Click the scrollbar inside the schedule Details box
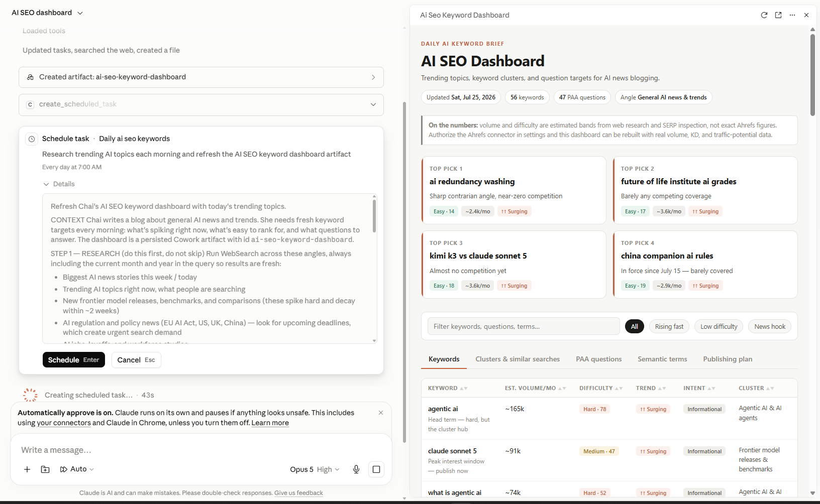 (x=374, y=216)
